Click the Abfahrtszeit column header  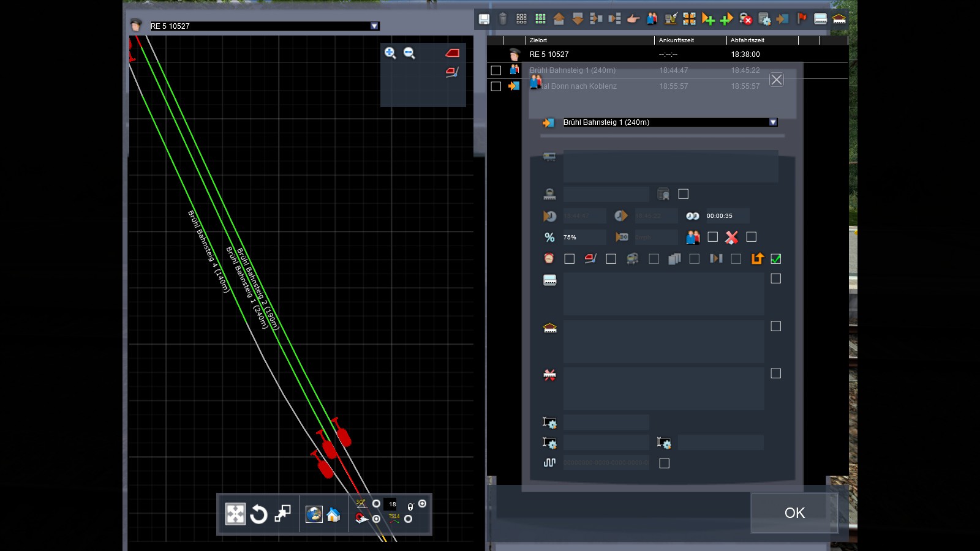[747, 40]
